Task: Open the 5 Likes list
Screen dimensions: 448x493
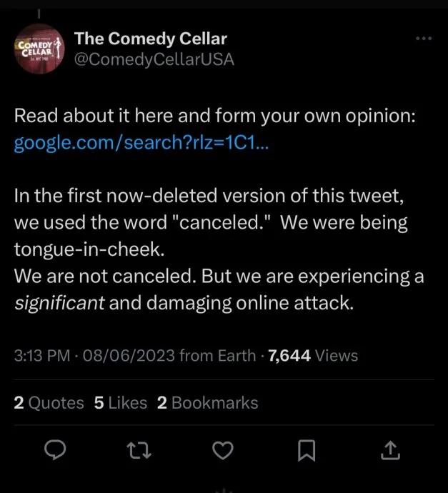Action: [120, 403]
